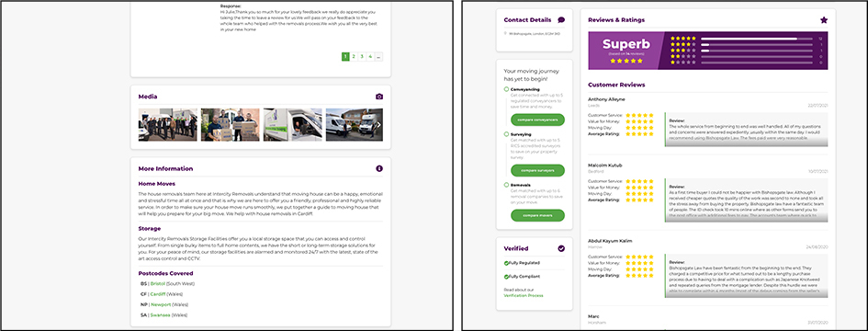This screenshot has width=868, height=331.
Task: Open the two vans at house thumbnail
Action: (x=355, y=125)
